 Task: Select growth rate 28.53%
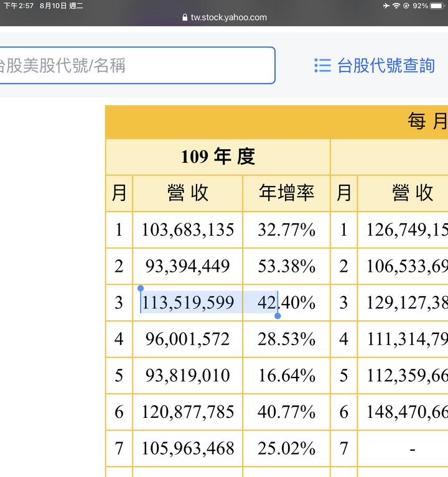click(x=286, y=339)
